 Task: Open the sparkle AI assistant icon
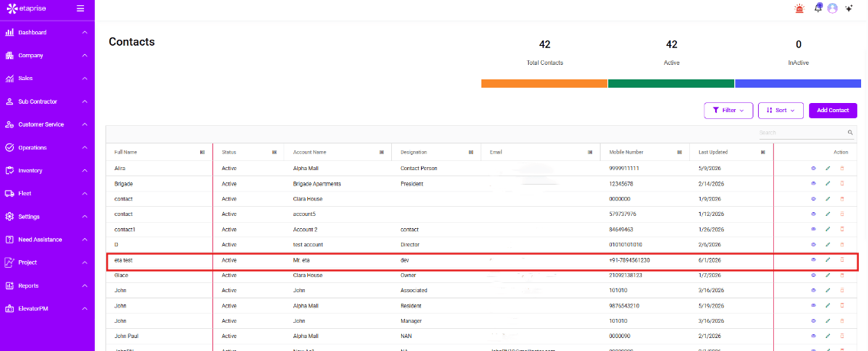click(849, 8)
